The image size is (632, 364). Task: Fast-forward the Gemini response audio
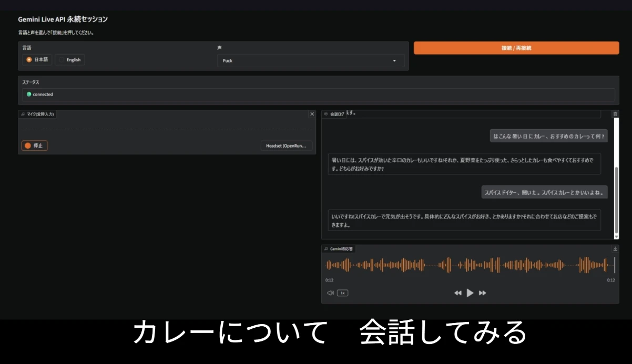click(482, 293)
